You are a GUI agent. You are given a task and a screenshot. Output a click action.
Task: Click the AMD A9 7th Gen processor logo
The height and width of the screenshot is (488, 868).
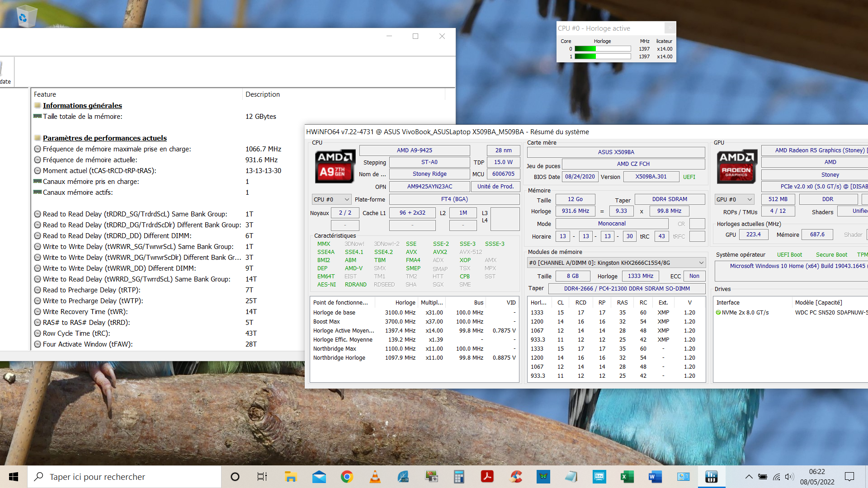(x=335, y=166)
